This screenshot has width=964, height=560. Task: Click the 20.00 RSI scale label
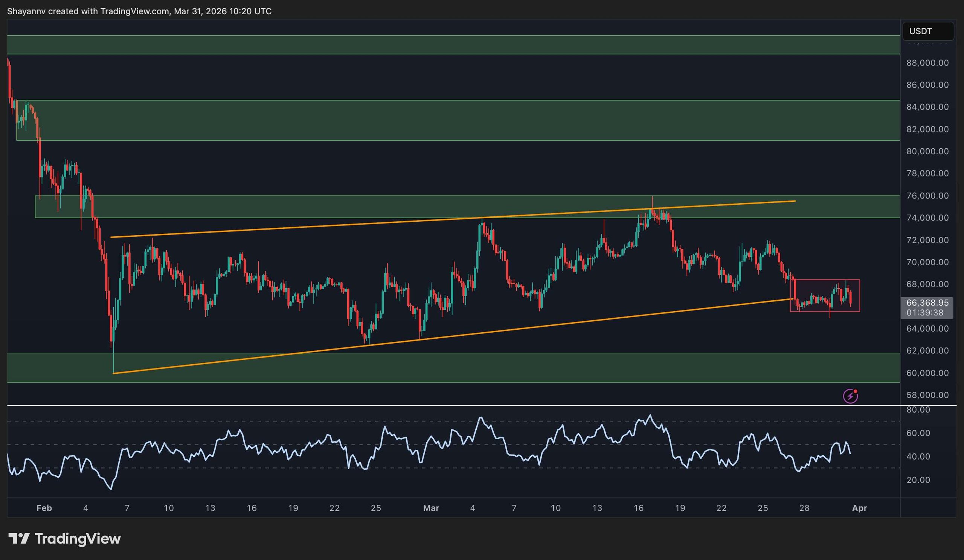click(x=918, y=480)
